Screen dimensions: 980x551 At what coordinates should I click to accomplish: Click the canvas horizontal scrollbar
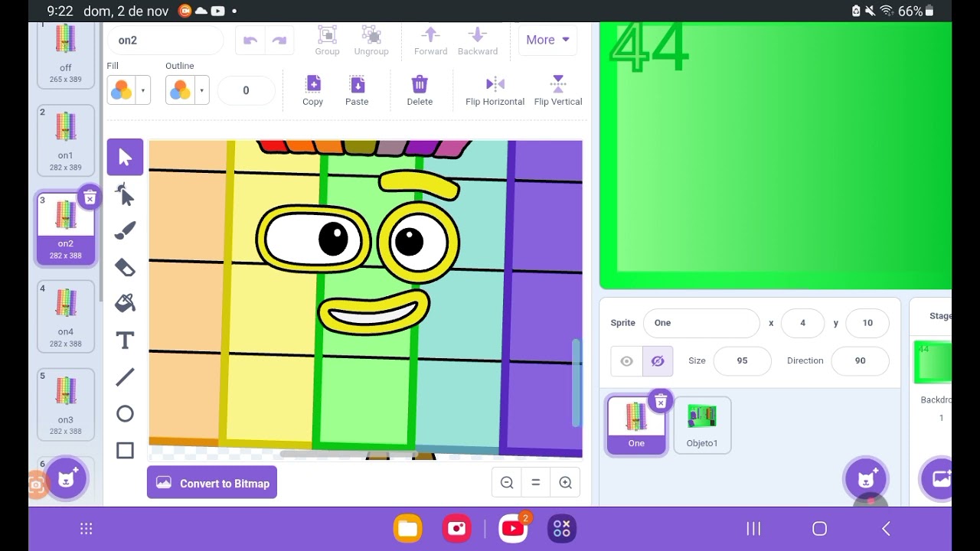click(x=348, y=454)
